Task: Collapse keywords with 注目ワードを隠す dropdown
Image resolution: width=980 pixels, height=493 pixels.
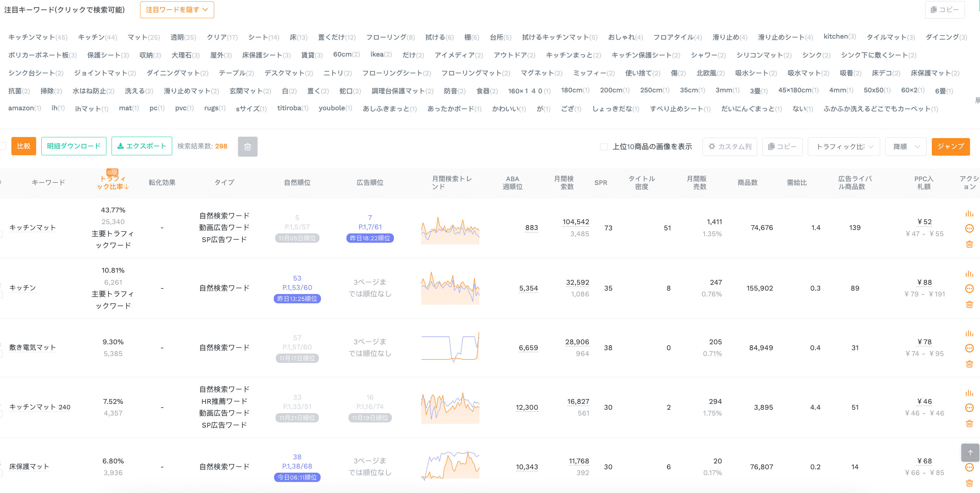Action: [x=177, y=10]
